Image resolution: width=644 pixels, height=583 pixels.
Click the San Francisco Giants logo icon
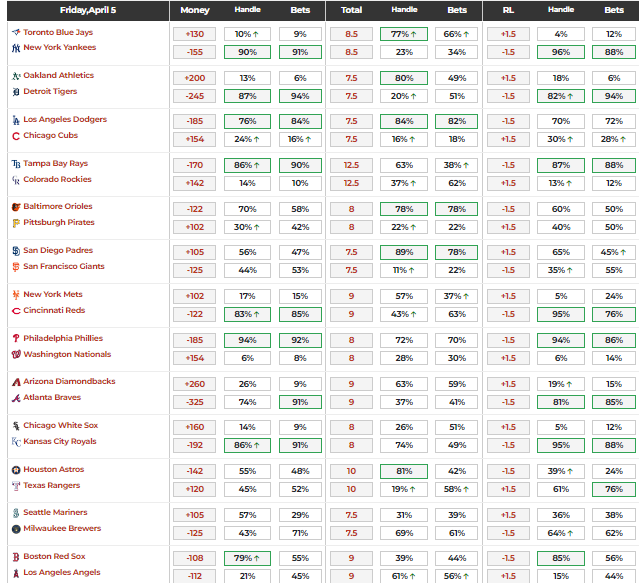[x=16, y=267]
